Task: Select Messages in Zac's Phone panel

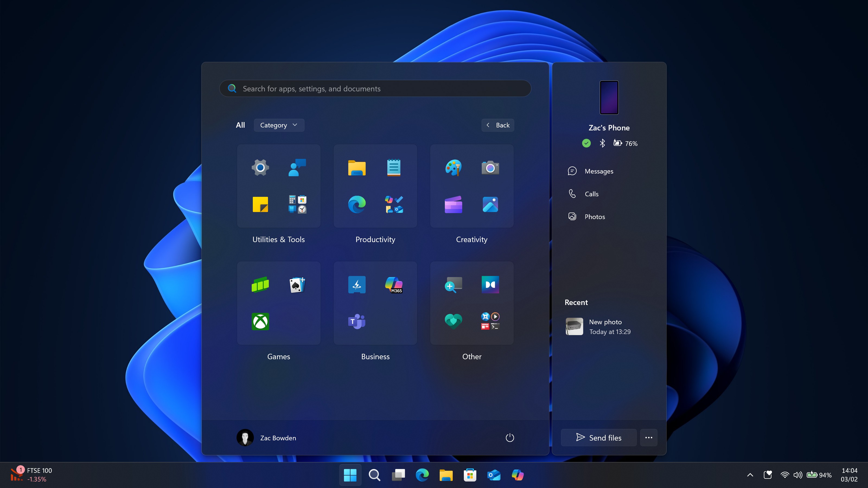Action: click(x=599, y=171)
